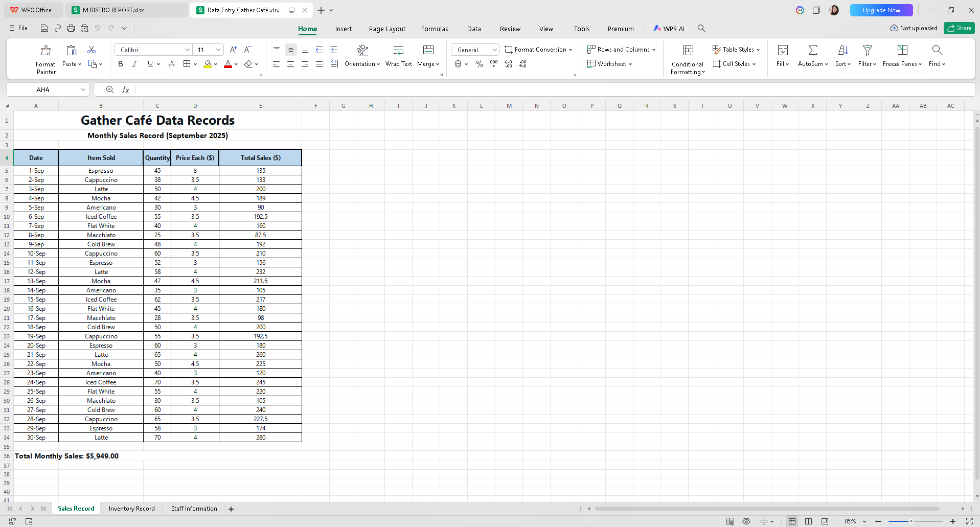This screenshot has height=527, width=980.
Task: Click the Filter funnel icon
Action: (868, 50)
